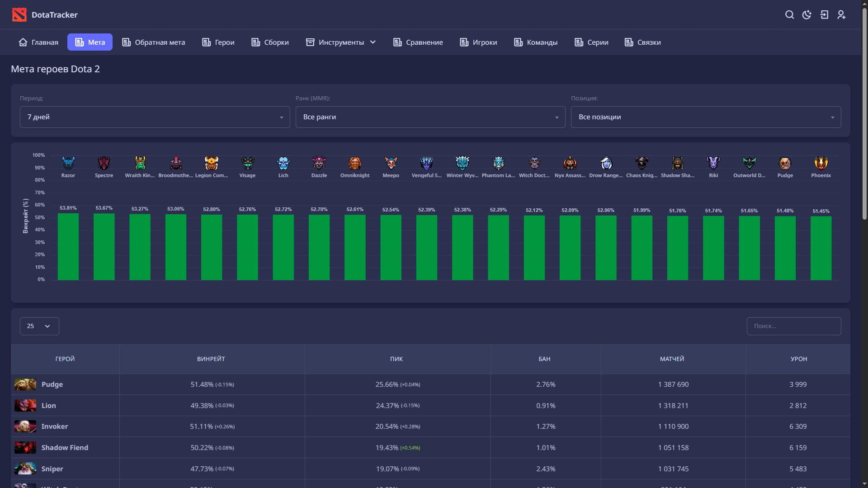Click the DotaTracker logo
The width and height of the screenshot is (868, 488).
pos(45,15)
